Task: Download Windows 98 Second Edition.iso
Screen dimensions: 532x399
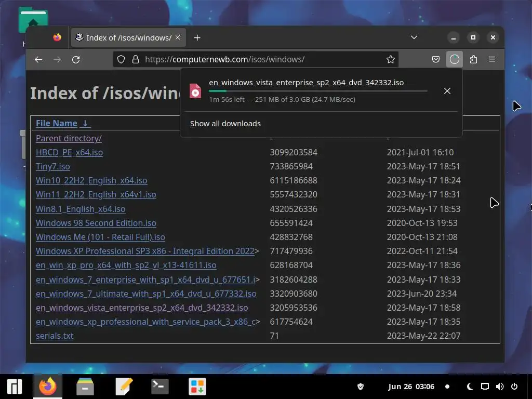Action: pos(96,223)
